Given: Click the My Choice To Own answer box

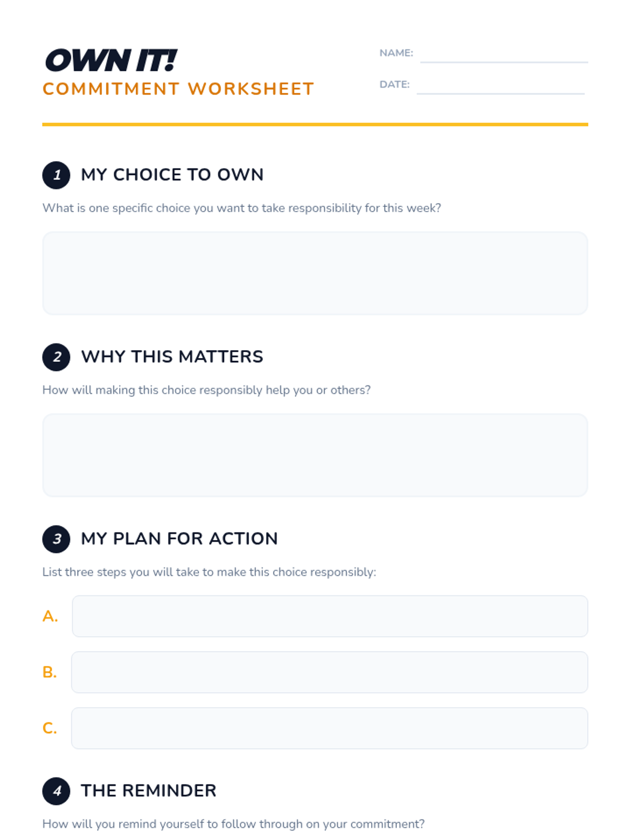Looking at the screenshot, I should click(x=315, y=273).
